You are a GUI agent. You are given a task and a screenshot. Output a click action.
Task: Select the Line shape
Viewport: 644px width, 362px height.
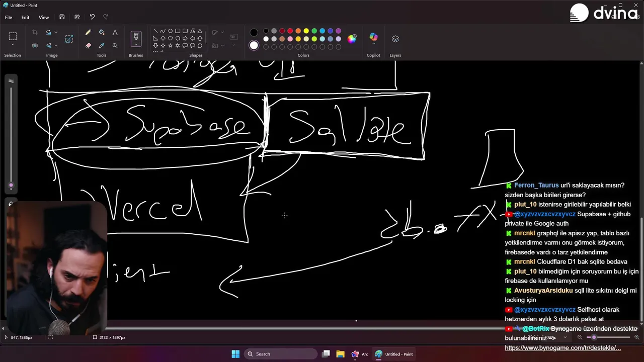(x=155, y=31)
